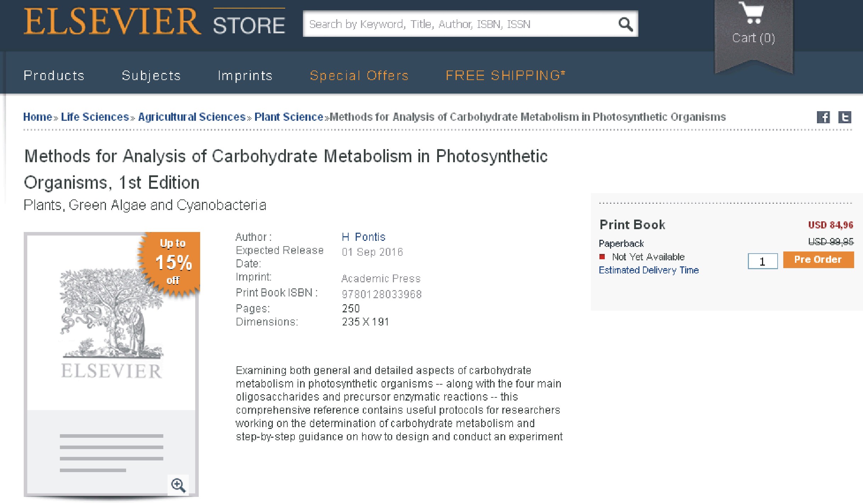Screen dimensions: 863x504
Task: Open the Imprints menu
Action: click(245, 76)
